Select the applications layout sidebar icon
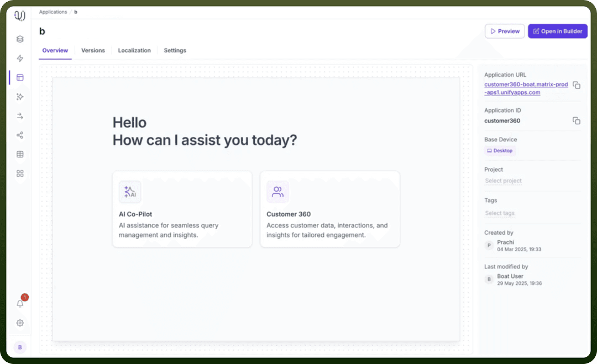The height and width of the screenshot is (364, 597). pyautogui.click(x=20, y=77)
